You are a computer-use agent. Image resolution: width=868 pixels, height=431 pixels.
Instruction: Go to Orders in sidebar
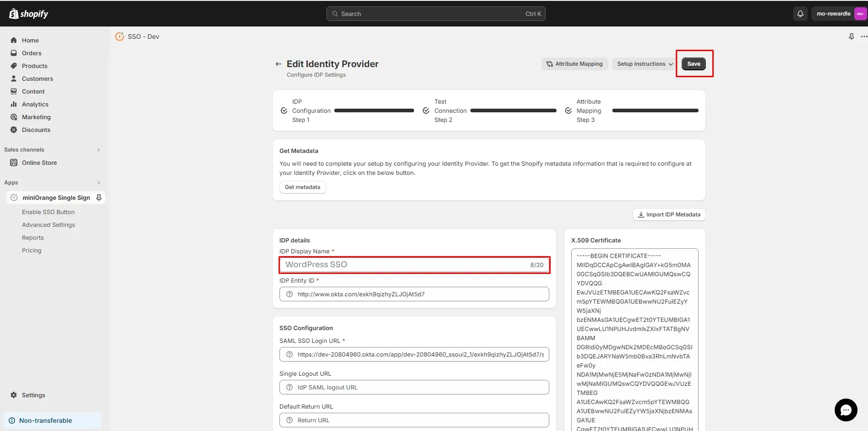[x=32, y=53]
